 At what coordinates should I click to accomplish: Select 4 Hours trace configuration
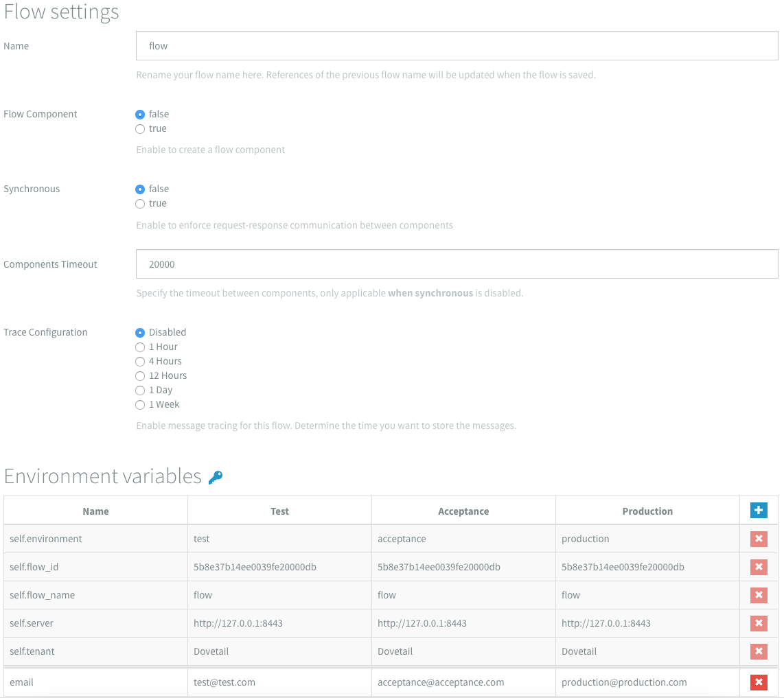click(x=140, y=362)
